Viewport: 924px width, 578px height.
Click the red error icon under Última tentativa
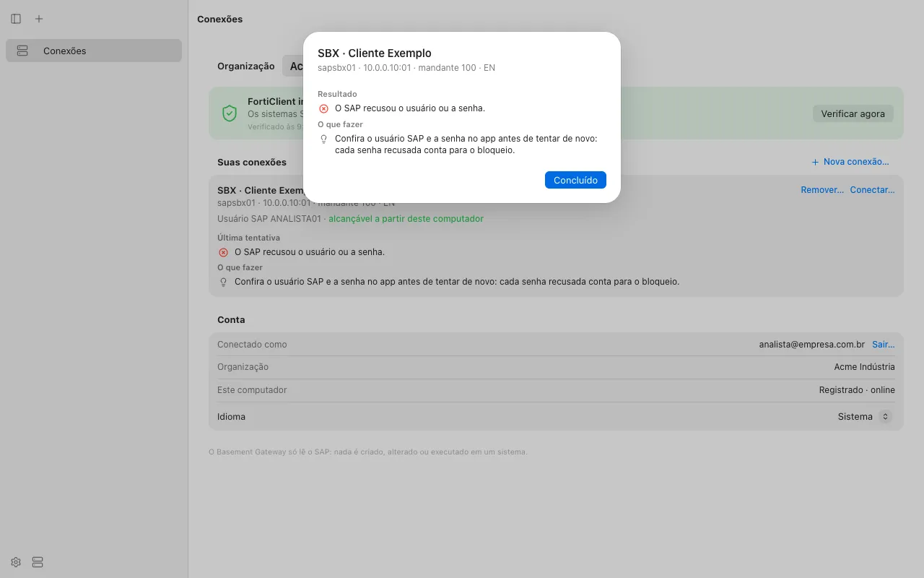coord(223,252)
